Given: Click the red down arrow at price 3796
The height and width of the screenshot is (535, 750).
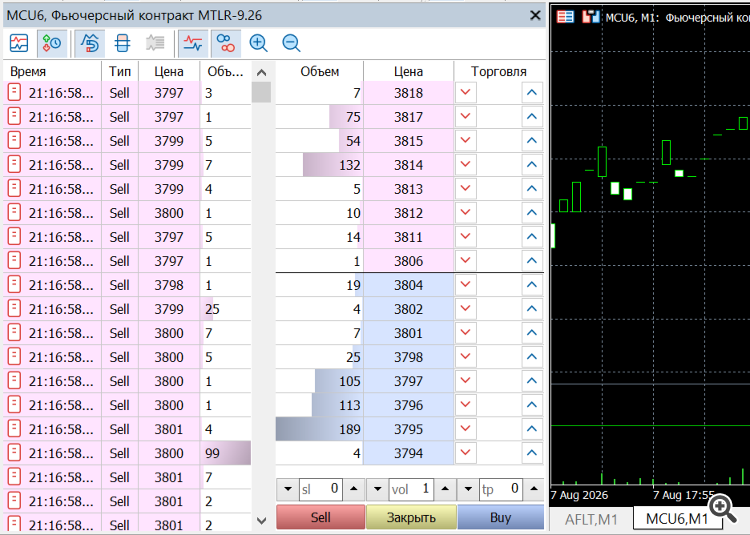Looking at the screenshot, I should (465, 405).
